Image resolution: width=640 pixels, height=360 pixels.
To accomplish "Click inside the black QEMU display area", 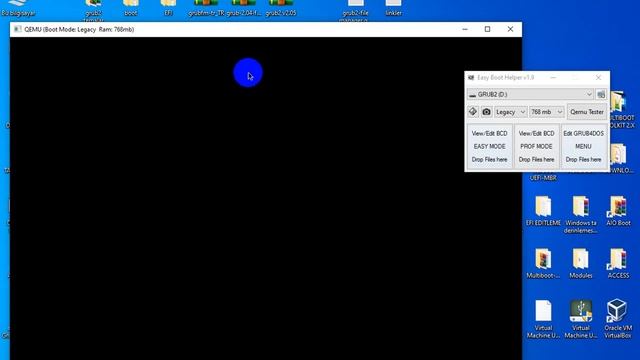I will (x=266, y=198).
